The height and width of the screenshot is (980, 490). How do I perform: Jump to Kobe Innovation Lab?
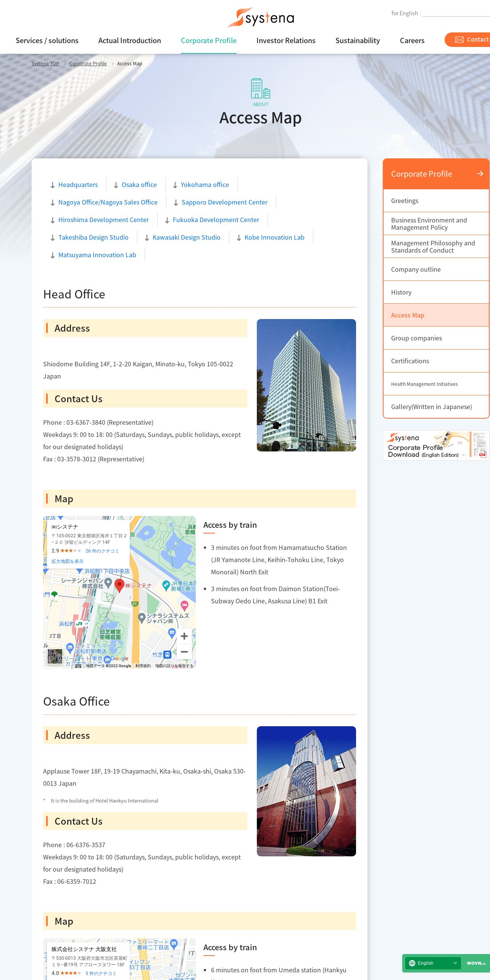[x=274, y=237]
